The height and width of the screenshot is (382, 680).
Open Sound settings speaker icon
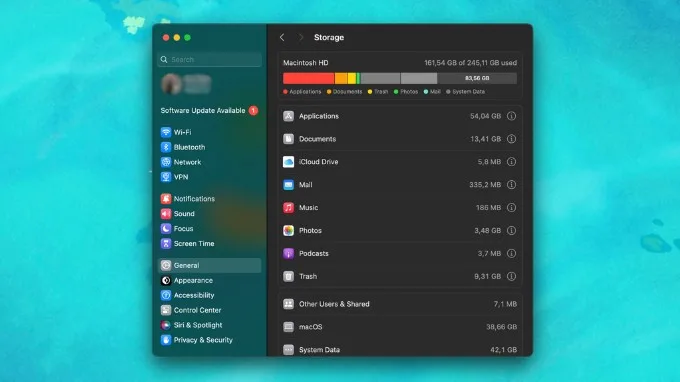166,213
